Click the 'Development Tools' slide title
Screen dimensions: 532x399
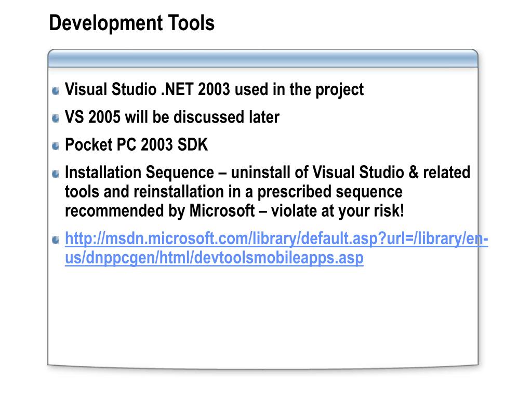click(x=131, y=23)
